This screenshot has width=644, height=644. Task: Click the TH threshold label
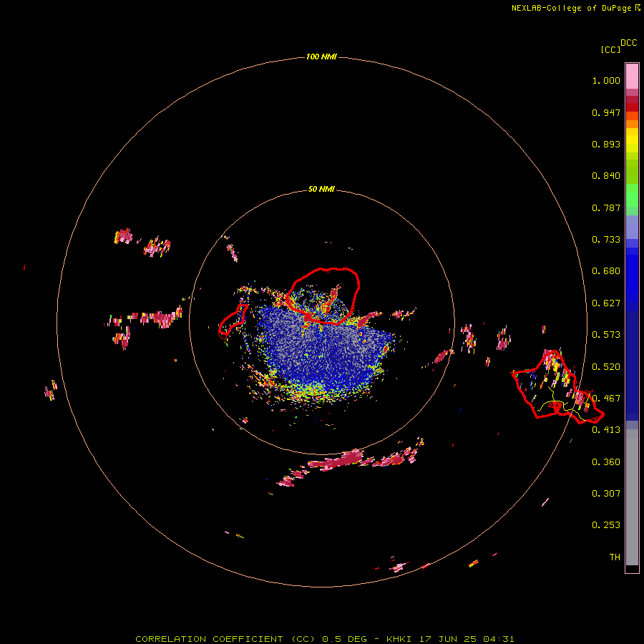(615, 557)
